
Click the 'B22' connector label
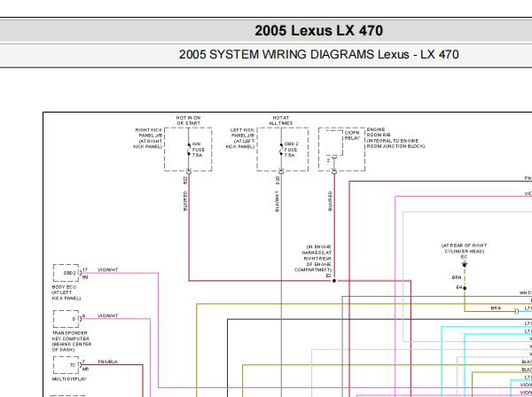[x=185, y=181]
